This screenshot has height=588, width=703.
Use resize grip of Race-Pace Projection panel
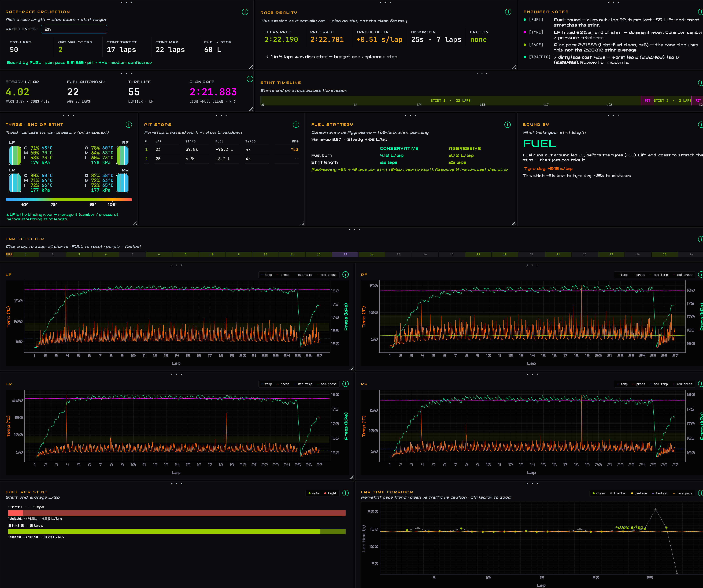coord(251,67)
